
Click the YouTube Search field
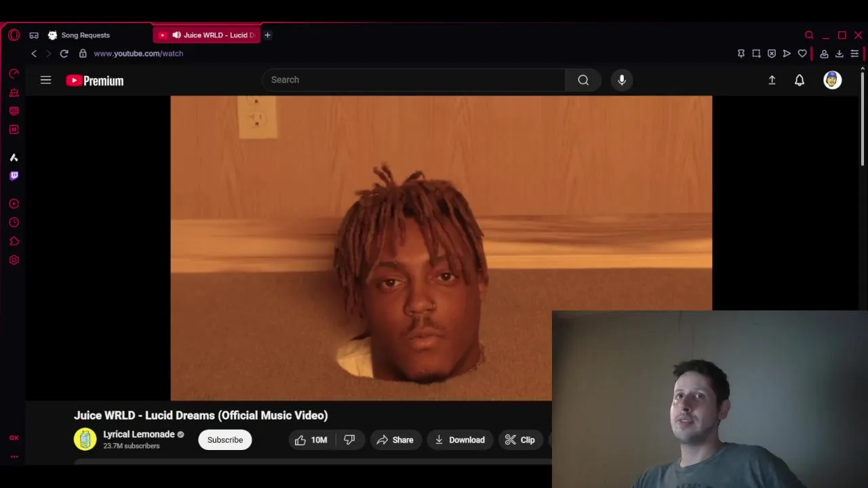point(414,80)
